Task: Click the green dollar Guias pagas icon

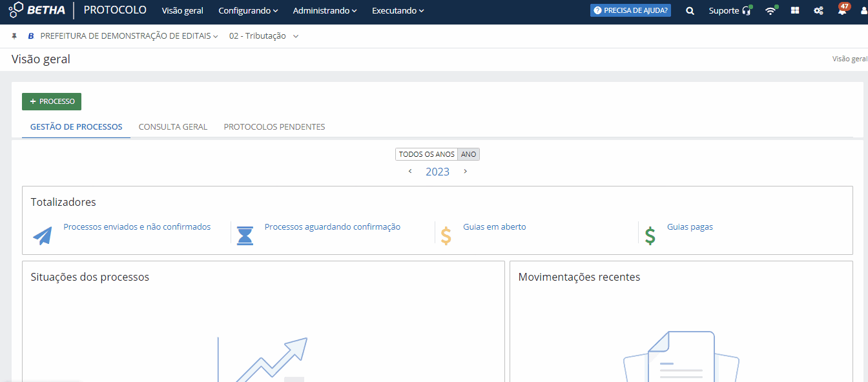Action: coord(650,236)
